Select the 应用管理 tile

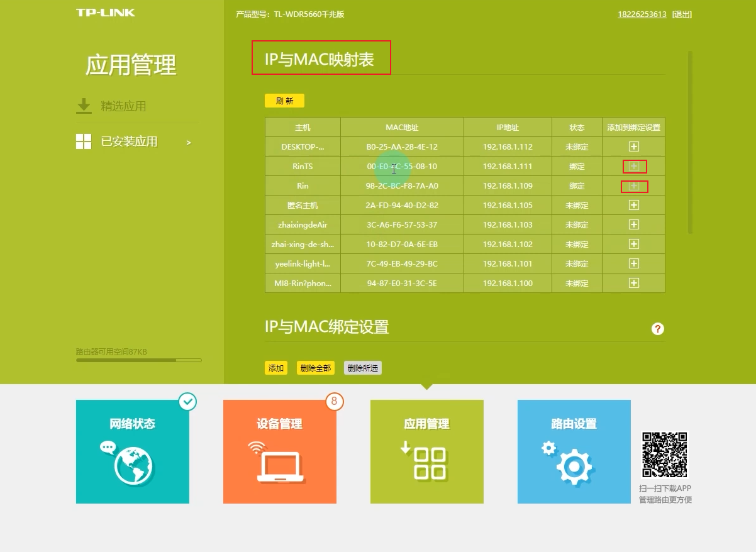pyautogui.click(x=427, y=451)
